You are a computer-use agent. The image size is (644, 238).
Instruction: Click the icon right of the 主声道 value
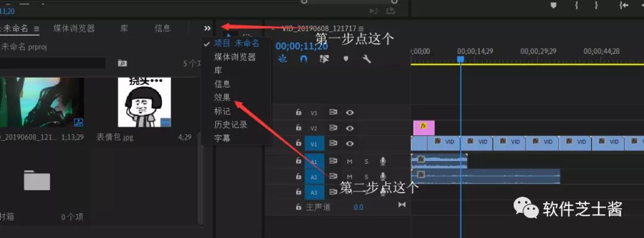coord(402,205)
